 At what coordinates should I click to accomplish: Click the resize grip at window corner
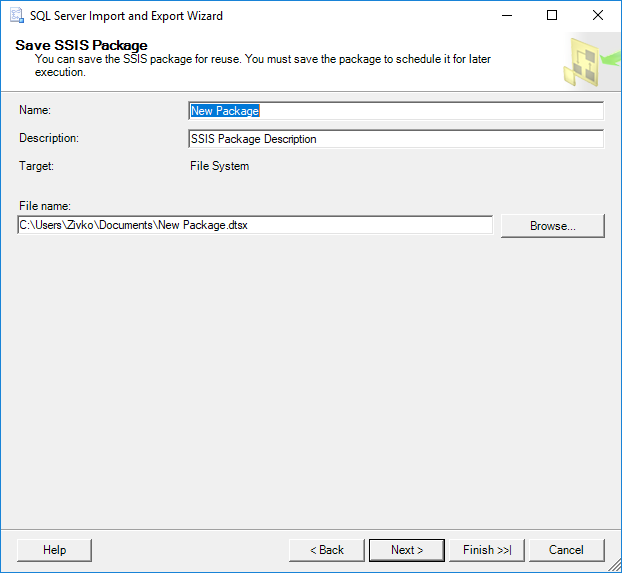614,565
